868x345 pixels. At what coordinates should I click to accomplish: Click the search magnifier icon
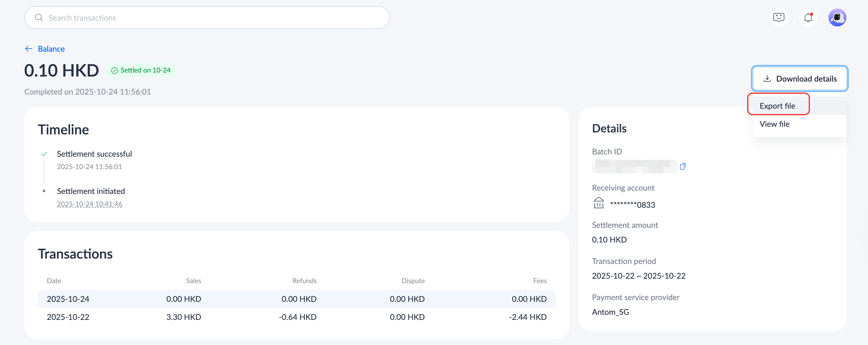[39, 18]
